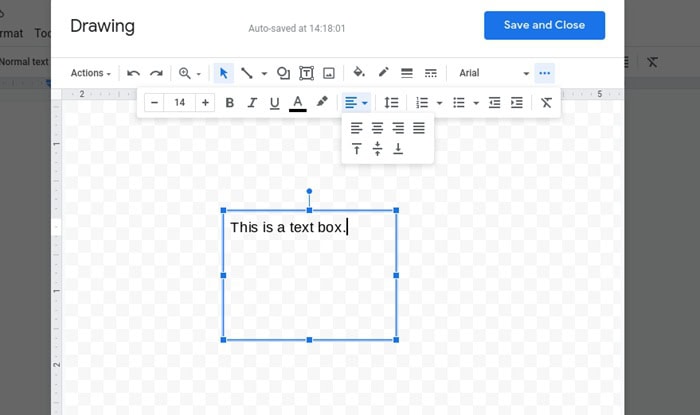Open the border color pencil
Viewport: 700px width, 415px height.
(383, 72)
